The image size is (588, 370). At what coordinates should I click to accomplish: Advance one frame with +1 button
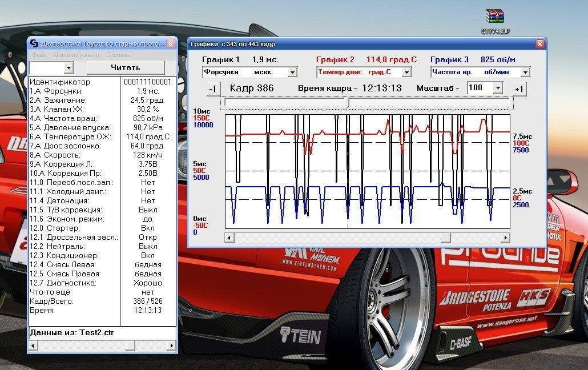coord(519,89)
